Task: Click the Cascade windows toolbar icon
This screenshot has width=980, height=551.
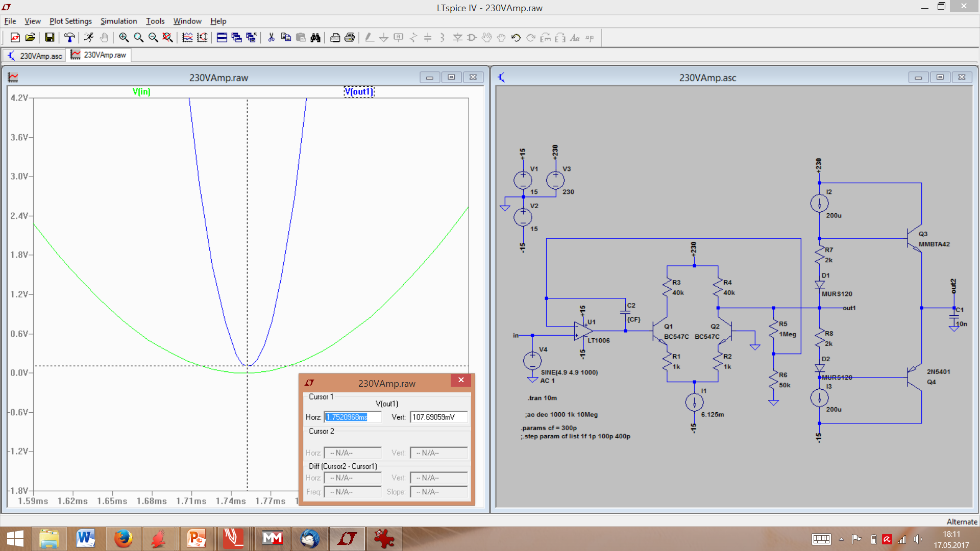Action: click(236, 37)
